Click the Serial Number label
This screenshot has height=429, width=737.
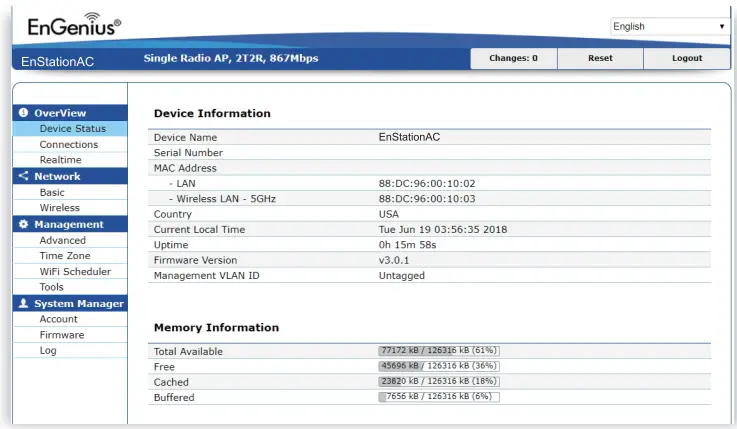click(x=188, y=153)
